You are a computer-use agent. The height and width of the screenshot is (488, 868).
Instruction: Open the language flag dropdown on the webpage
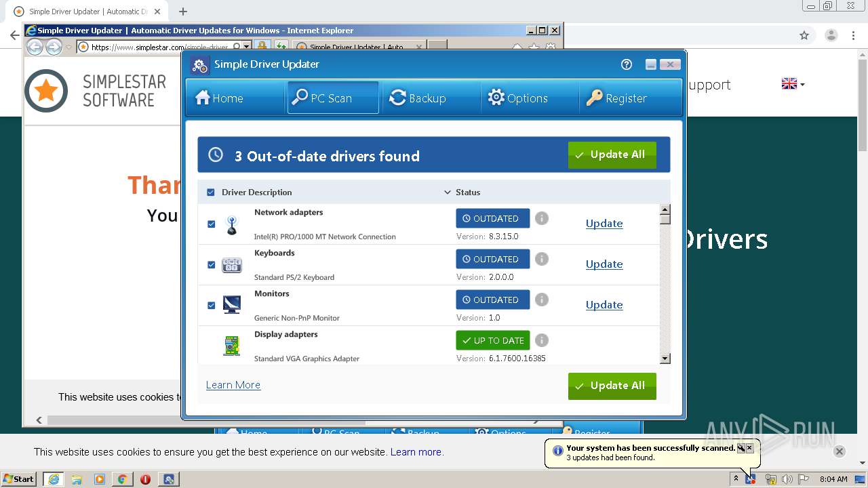(x=793, y=84)
